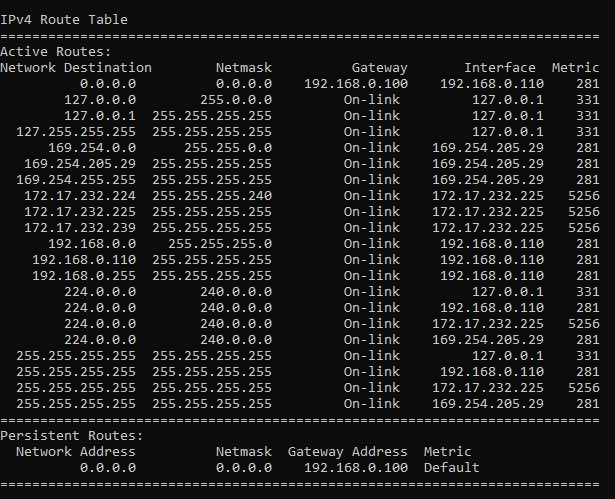
Task: Click the 'Metric' header in Active Routes
Action: click(575, 67)
